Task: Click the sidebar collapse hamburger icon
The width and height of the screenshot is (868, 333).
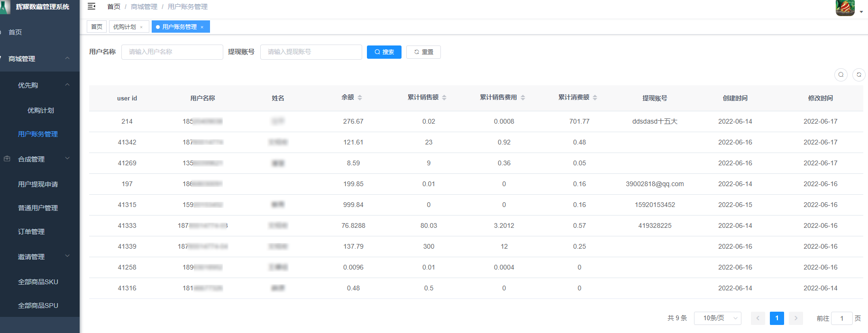Action: click(91, 6)
